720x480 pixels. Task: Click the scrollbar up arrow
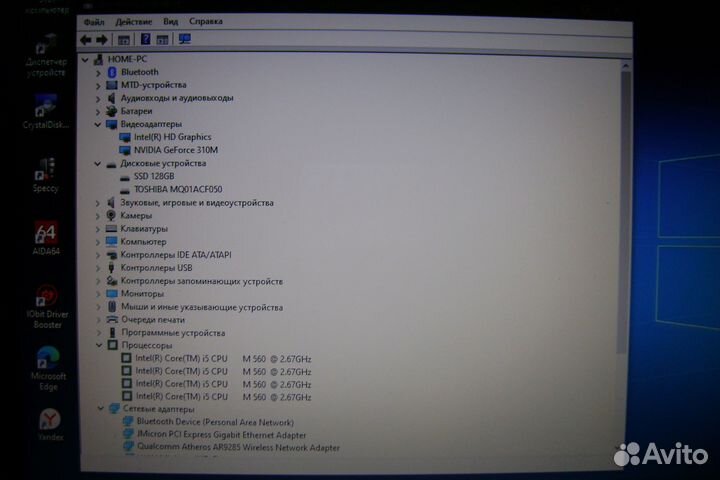(625, 66)
